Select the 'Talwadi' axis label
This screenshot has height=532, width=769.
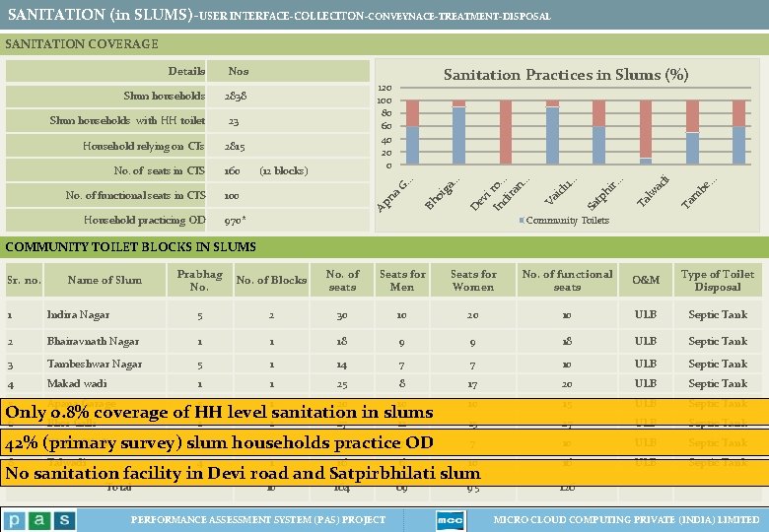(653, 191)
